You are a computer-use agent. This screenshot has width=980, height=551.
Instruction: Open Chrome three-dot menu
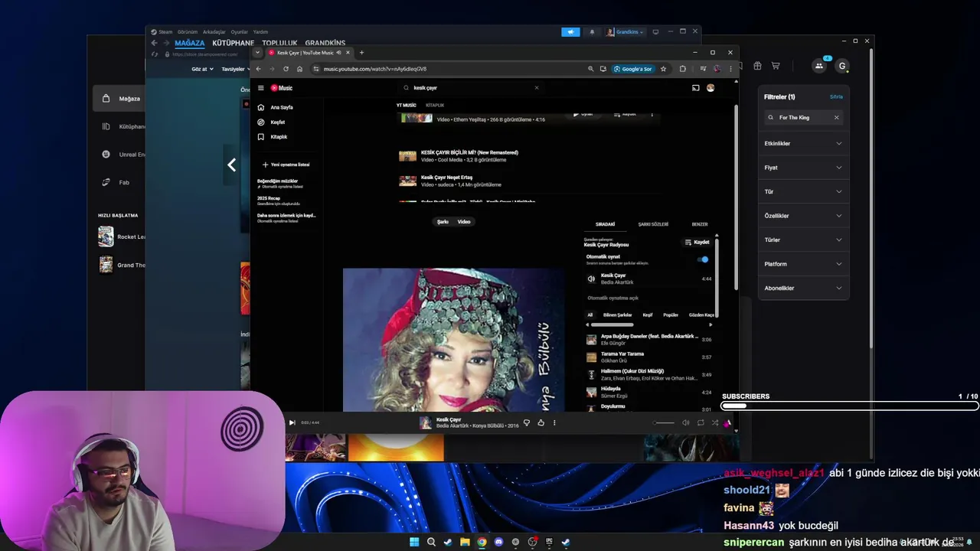[x=731, y=69]
